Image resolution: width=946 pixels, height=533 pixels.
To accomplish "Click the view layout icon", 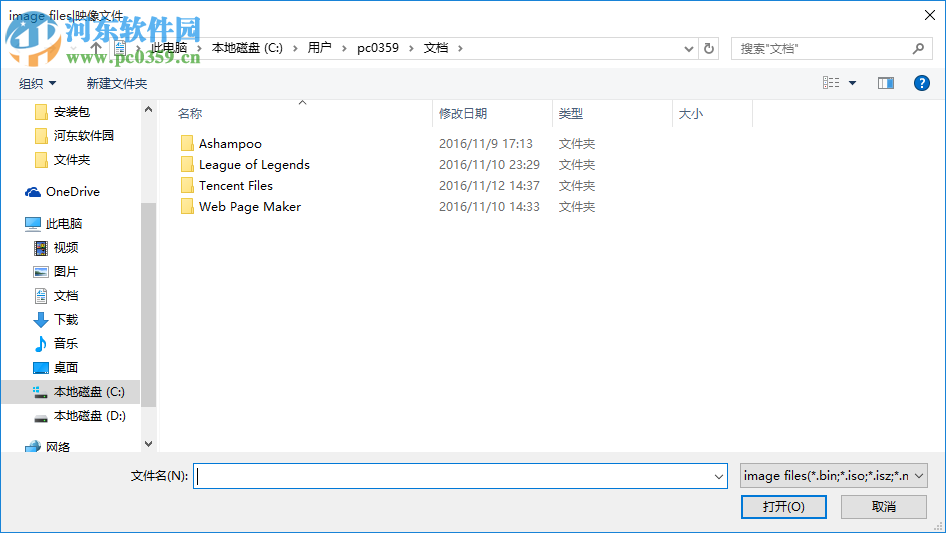I will point(831,83).
